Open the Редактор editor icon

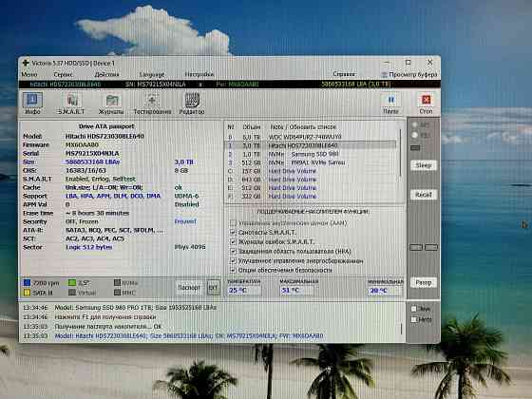tap(192, 104)
